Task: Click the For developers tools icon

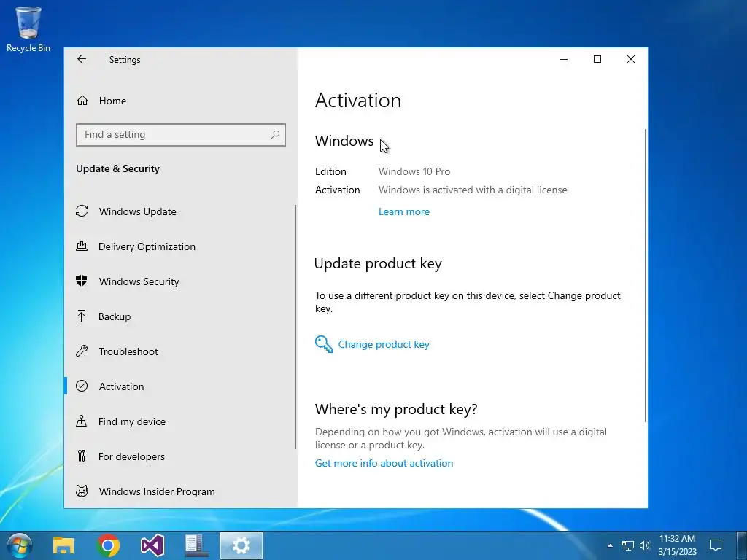Action: coord(82,456)
